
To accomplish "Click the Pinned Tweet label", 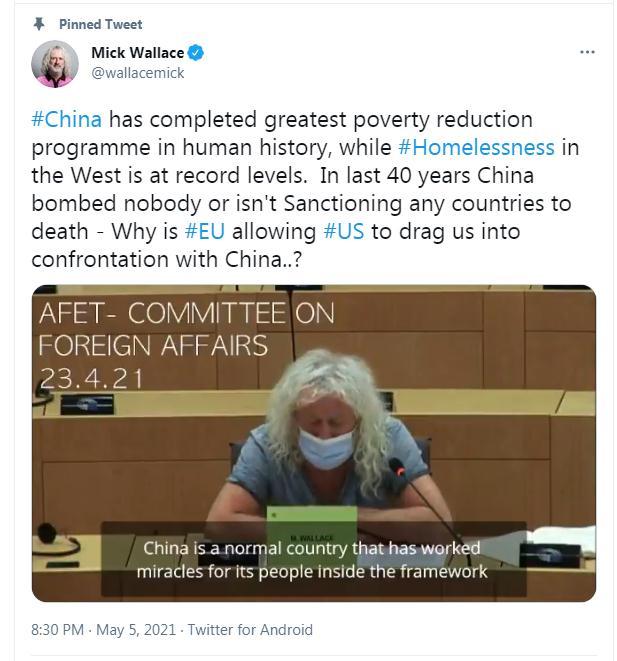I will (100, 24).
